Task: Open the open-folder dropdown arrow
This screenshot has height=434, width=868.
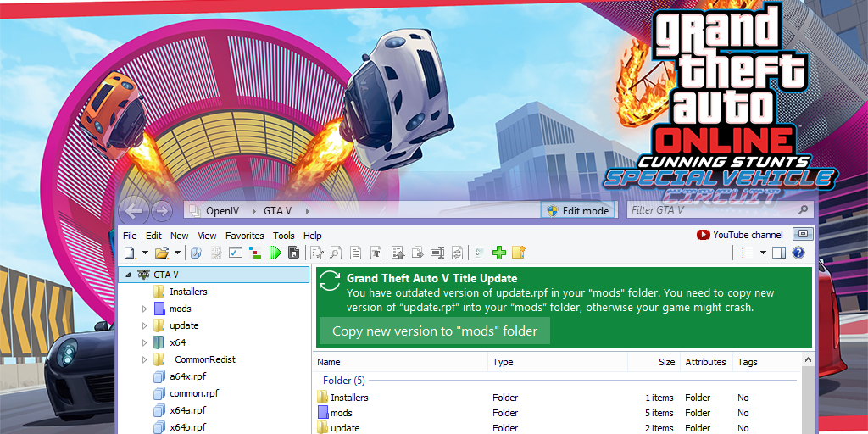Action: tap(178, 253)
